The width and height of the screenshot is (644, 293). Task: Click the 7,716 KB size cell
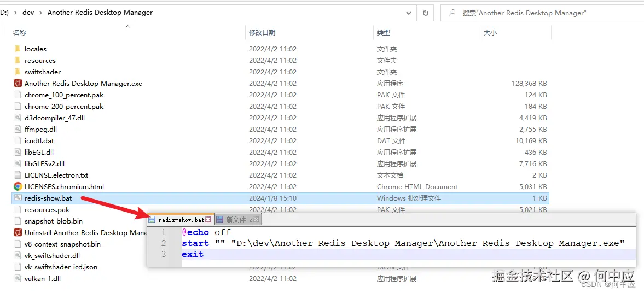[533, 164]
